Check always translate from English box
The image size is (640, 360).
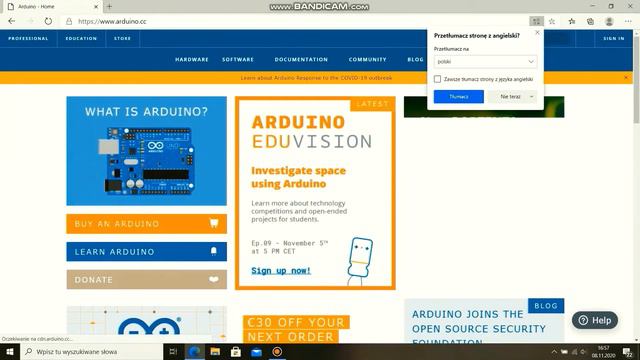[x=438, y=79]
